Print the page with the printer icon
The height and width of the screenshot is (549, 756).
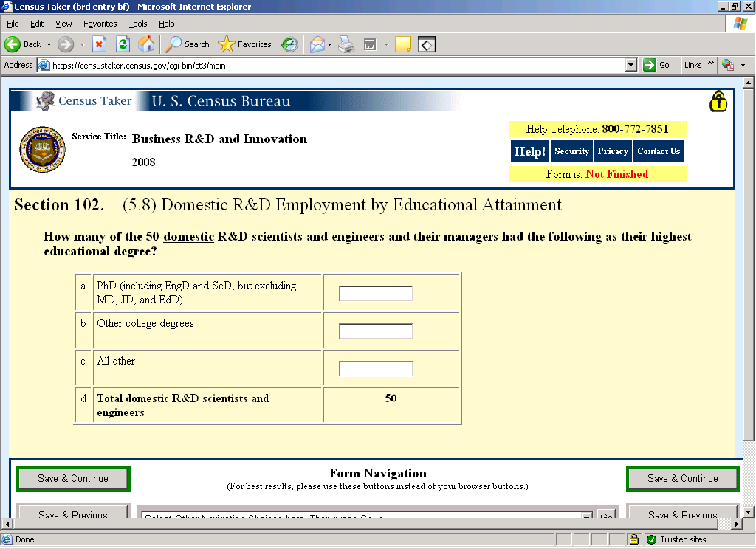click(x=346, y=44)
